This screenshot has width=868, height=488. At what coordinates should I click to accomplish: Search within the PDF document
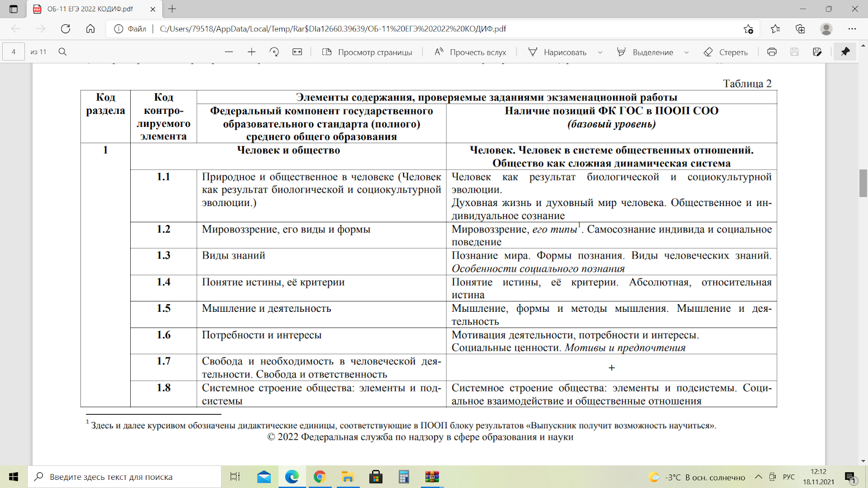click(62, 52)
